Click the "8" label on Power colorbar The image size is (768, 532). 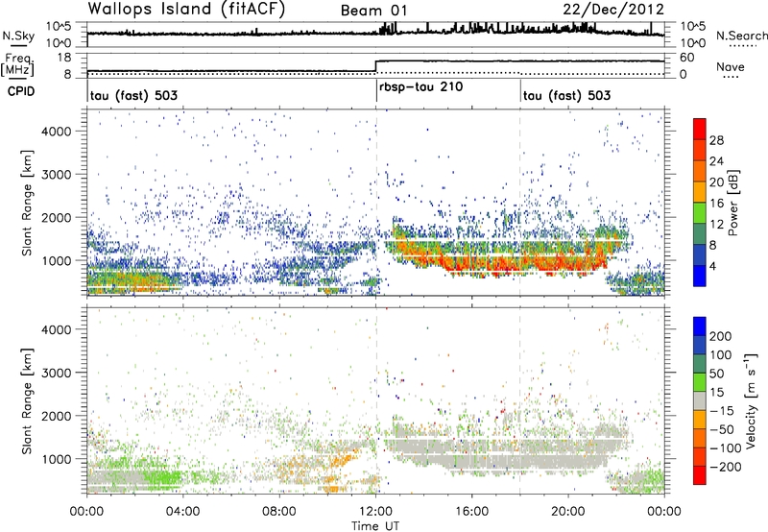tap(712, 245)
